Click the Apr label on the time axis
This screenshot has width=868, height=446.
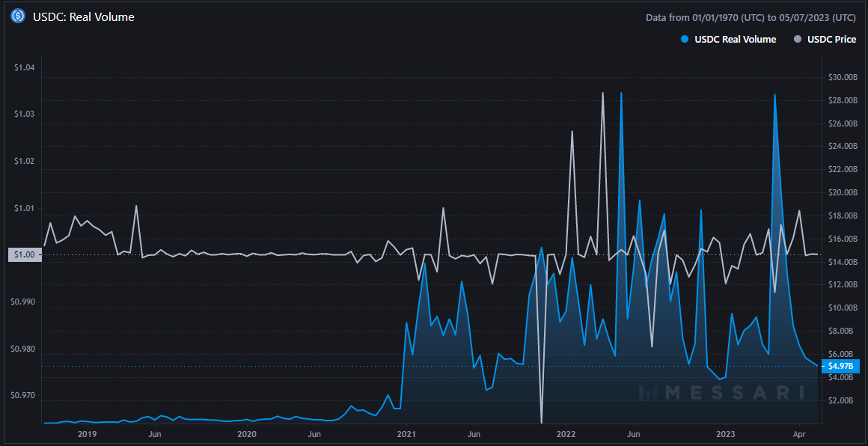pyautogui.click(x=799, y=434)
